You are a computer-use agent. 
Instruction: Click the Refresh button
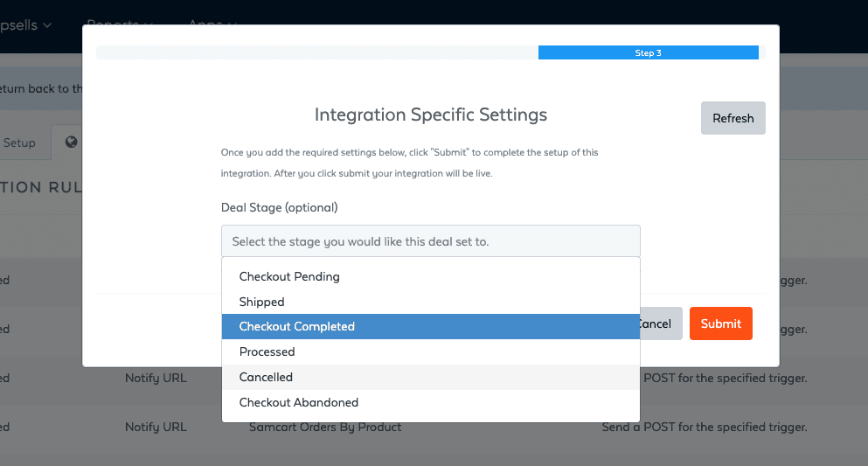click(x=733, y=118)
